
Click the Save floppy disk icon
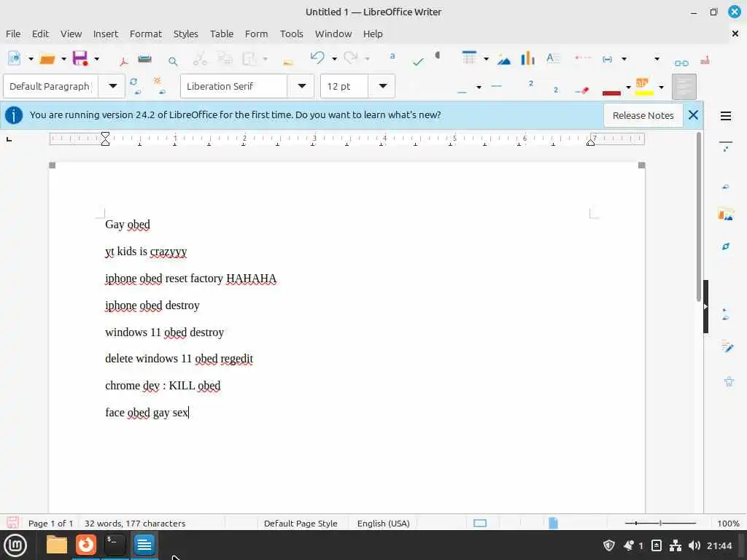coord(80,58)
